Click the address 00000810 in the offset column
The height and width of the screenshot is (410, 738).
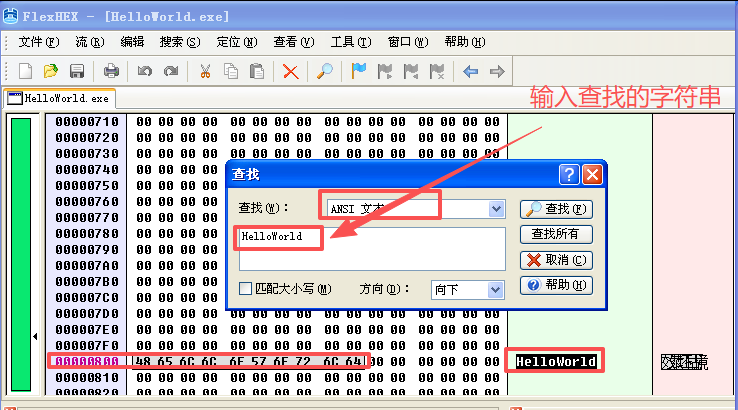(87, 378)
